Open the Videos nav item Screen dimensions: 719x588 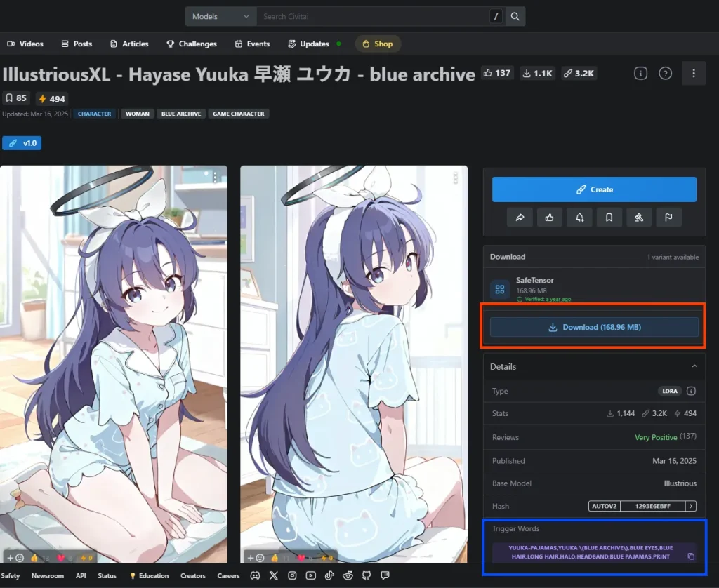click(x=25, y=44)
